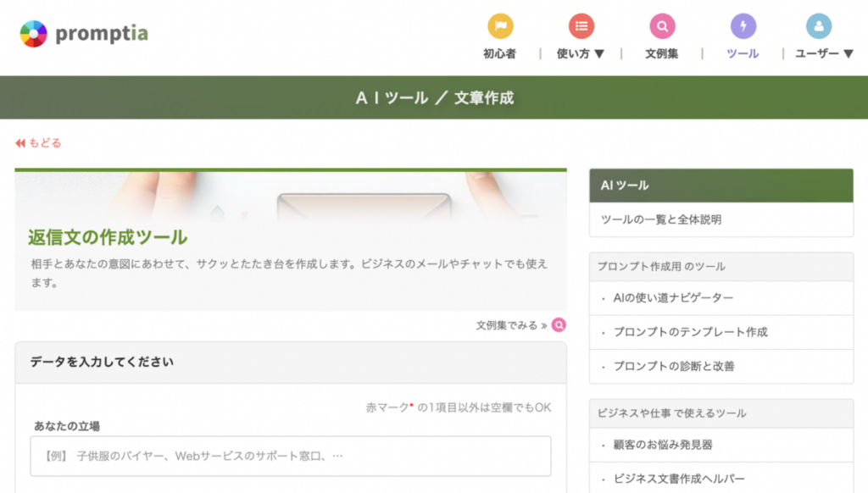Image resolution: width=868 pixels, height=493 pixels.
Task: Go to 文例集 in the navigation
Action: point(661,53)
